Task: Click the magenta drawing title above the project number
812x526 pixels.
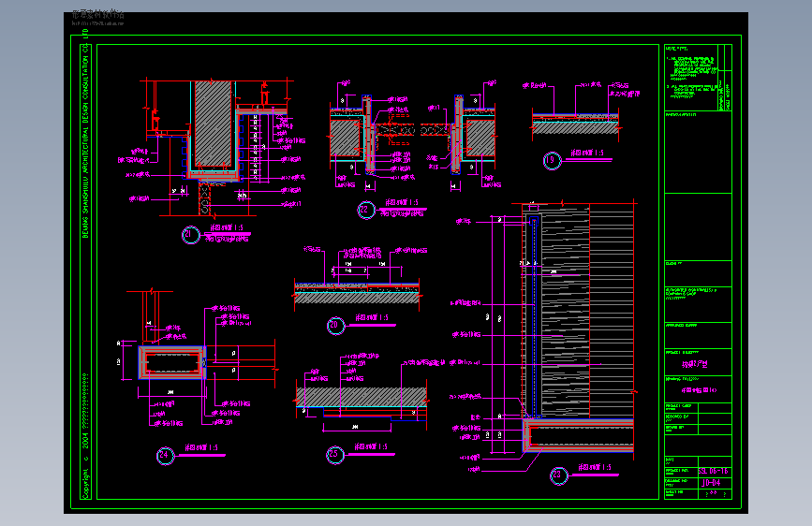Action: pyautogui.click(x=699, y=390)
